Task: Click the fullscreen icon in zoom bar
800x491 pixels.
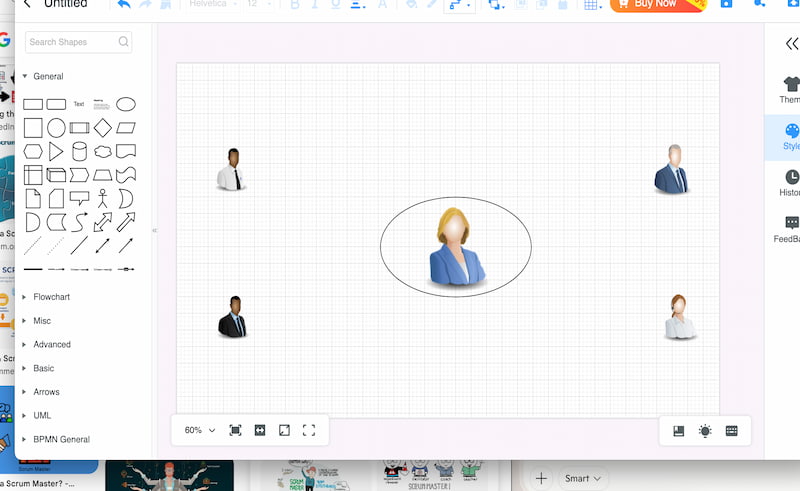Action: (309, 430)
